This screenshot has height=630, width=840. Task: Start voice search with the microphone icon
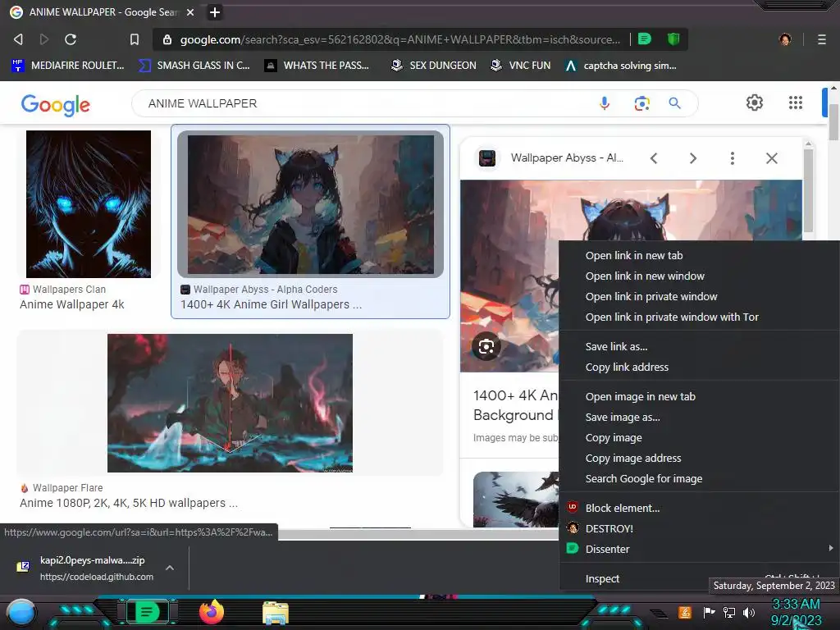click(605, 103)
